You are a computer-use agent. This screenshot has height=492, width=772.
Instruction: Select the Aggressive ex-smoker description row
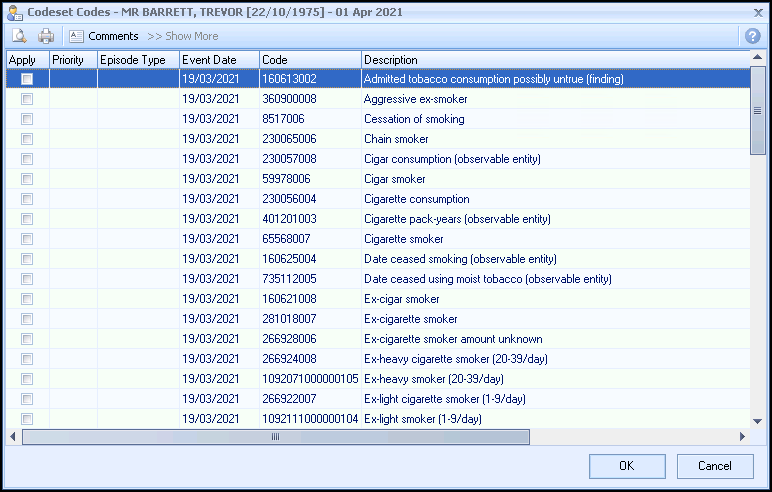[x=416, y=99]
